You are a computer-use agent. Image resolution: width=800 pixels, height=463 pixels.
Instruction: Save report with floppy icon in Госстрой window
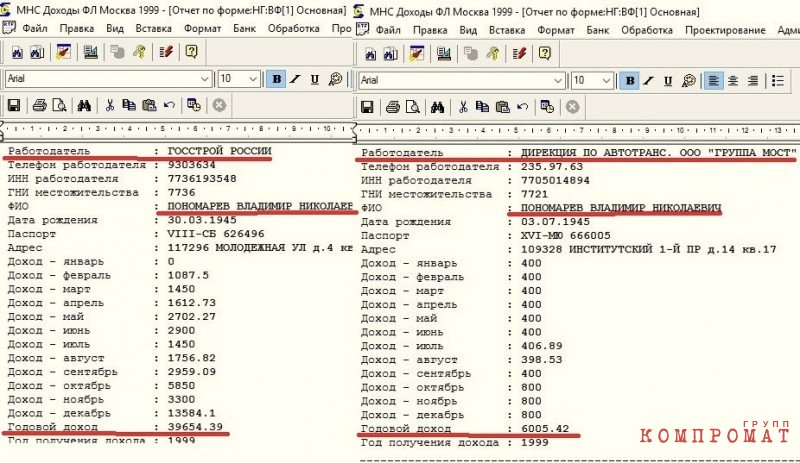[x=14, y=105]
